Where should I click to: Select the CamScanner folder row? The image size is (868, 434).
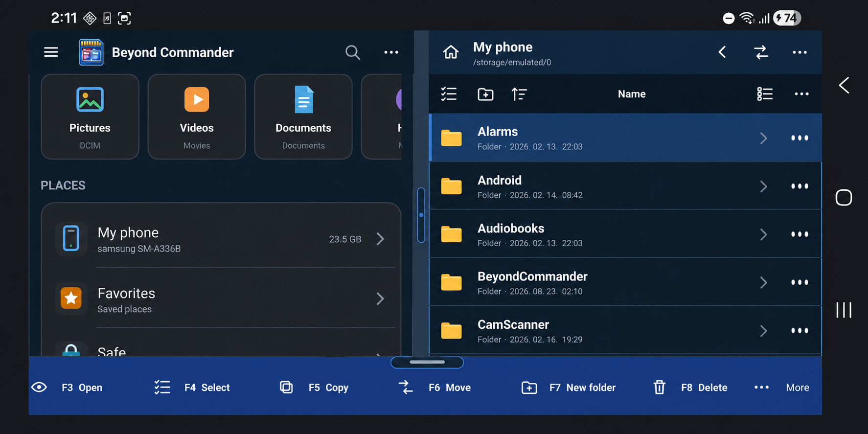pos(625,331)
